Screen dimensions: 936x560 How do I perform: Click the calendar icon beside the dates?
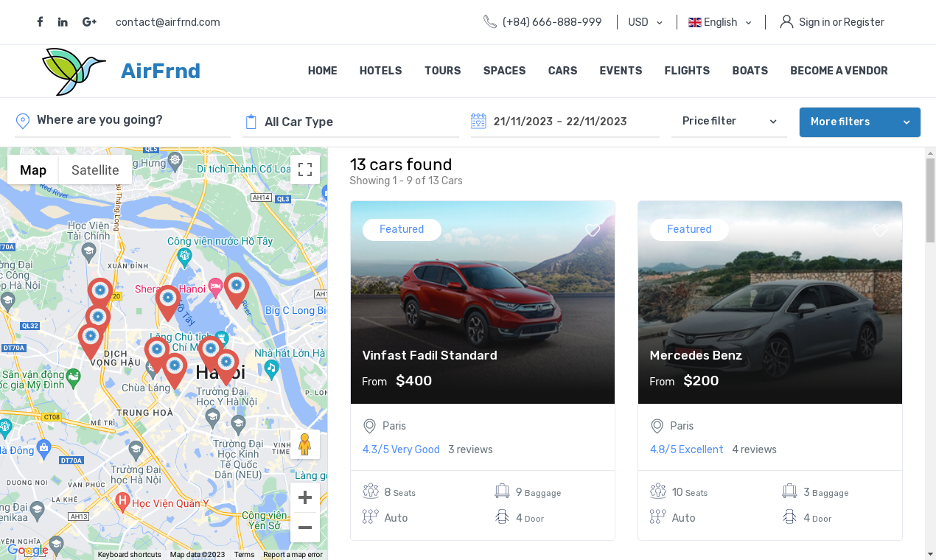coord(478,121)
